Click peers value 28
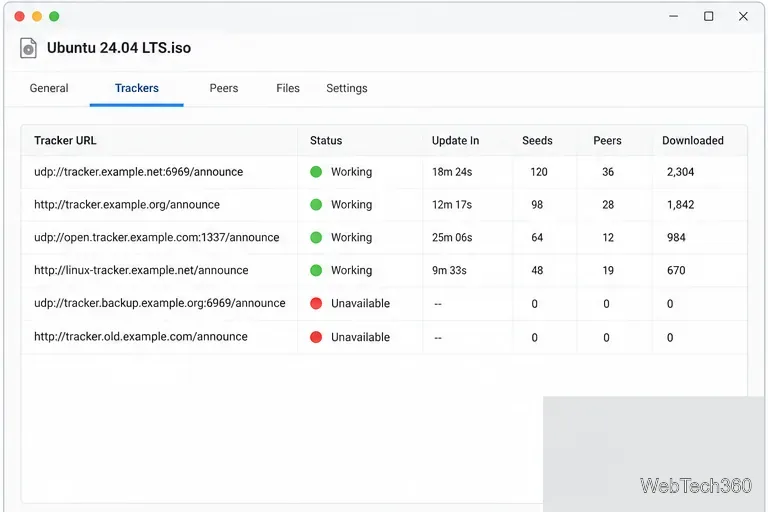This screenshot has width=768, height=512. (608, 205)
